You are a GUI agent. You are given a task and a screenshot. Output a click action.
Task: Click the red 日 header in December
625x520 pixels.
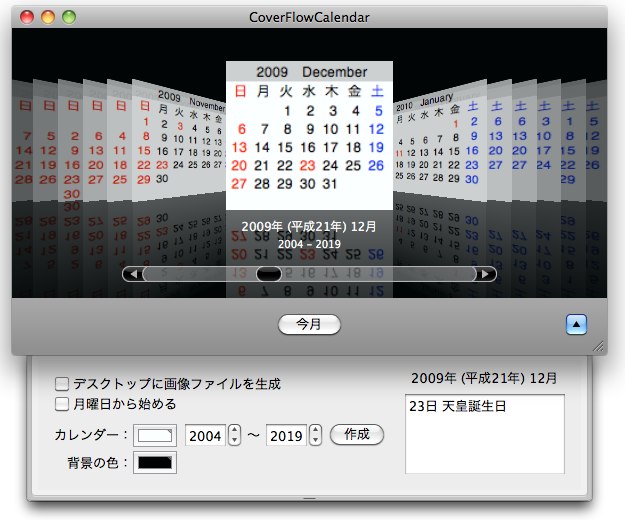coord(240,91)
